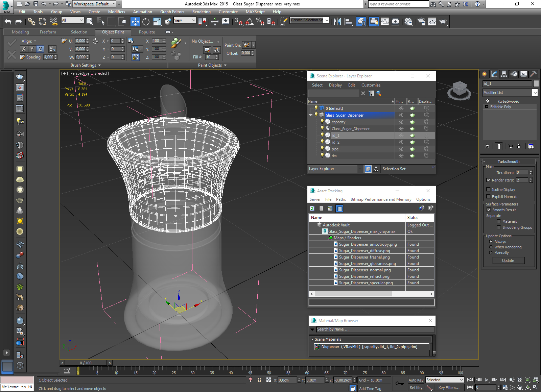This screenshot has height=392, width=541.
Task: Click the Pin Stack icon under modifier list
Action: 487,146
